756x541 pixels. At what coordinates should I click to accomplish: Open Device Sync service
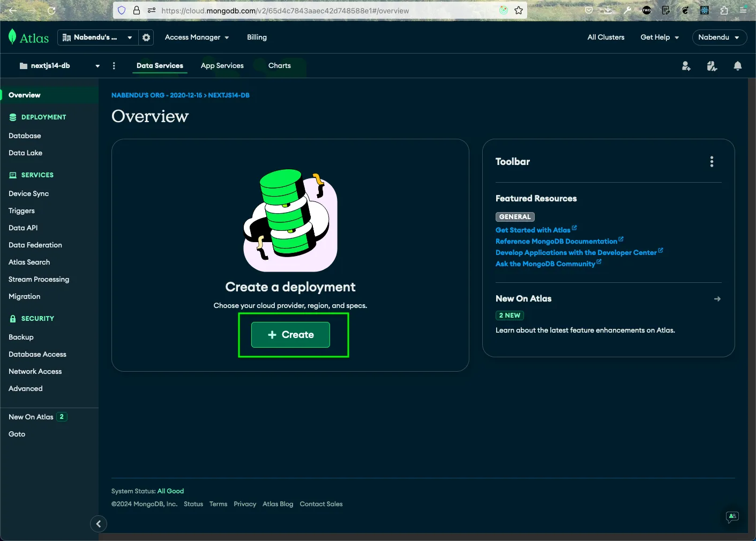(x=28, y=194)
